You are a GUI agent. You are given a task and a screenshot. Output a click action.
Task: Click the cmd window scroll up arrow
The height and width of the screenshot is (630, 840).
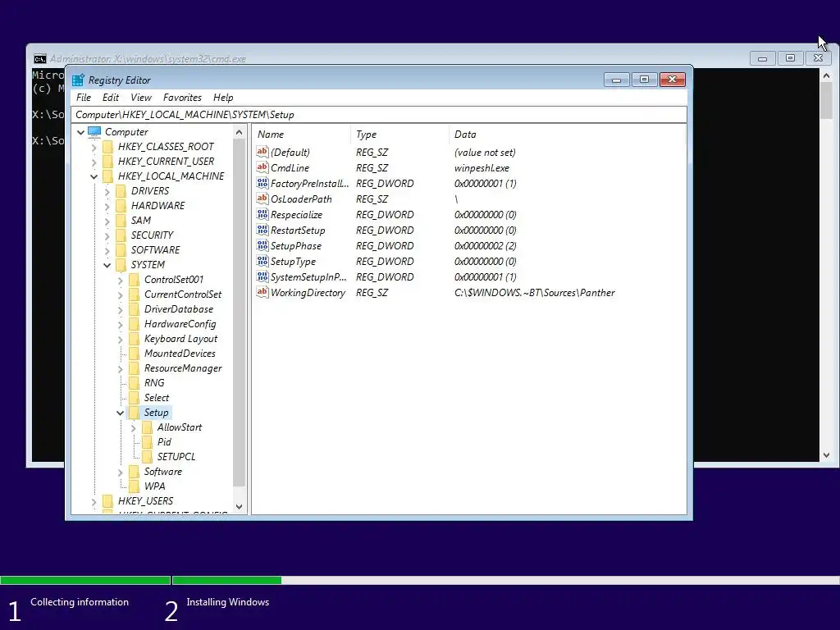826,76
